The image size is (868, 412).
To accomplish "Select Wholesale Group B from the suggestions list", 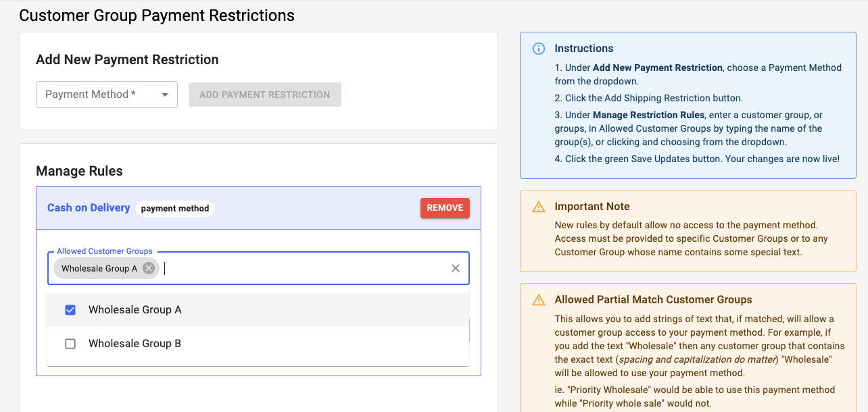I will tap(135, 344).
